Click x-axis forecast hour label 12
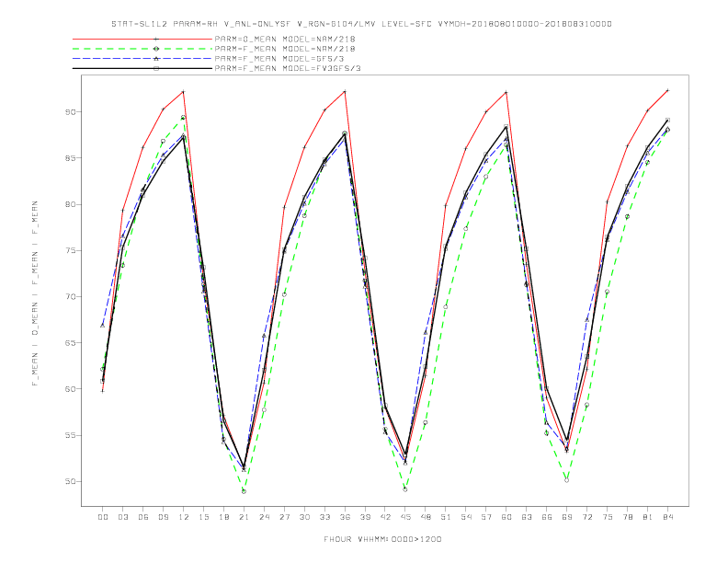 pos(184,517)
